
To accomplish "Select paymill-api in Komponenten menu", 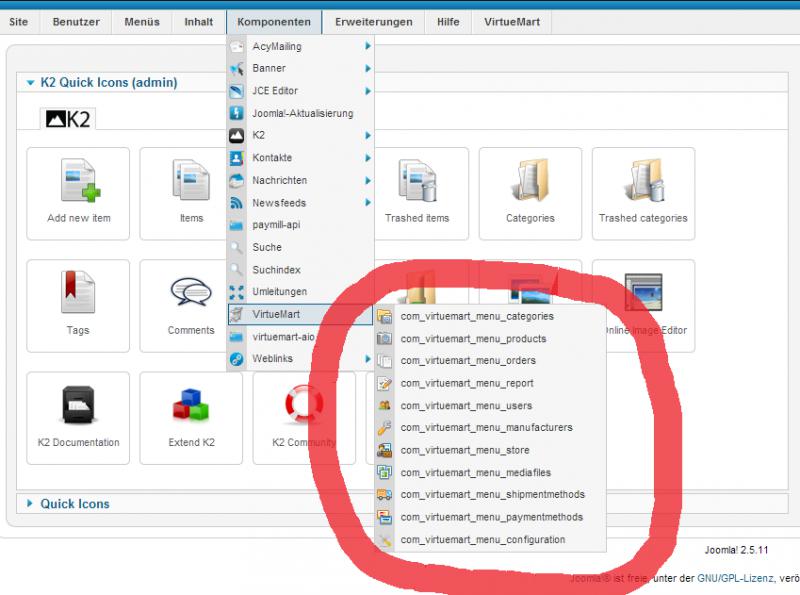I will click(x=301, y=225).
